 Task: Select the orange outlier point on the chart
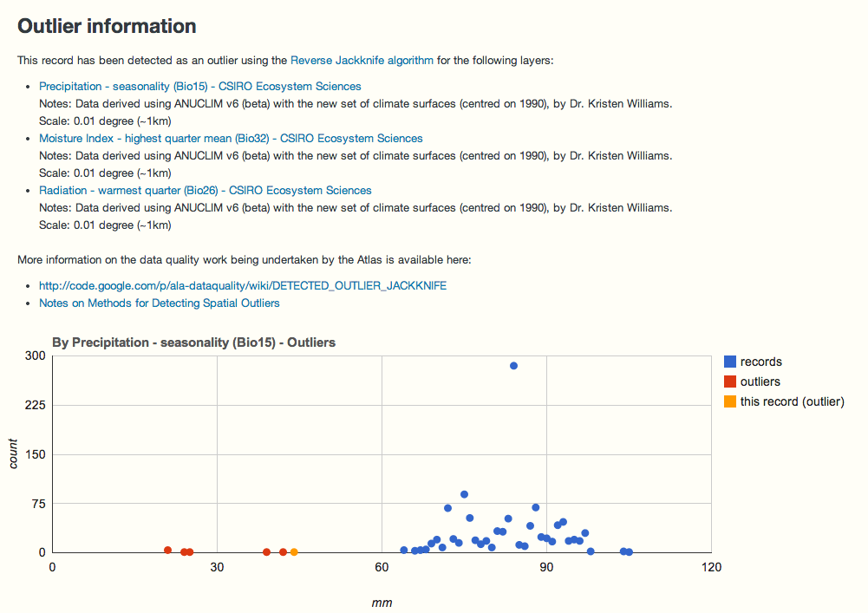pos(293,551)
